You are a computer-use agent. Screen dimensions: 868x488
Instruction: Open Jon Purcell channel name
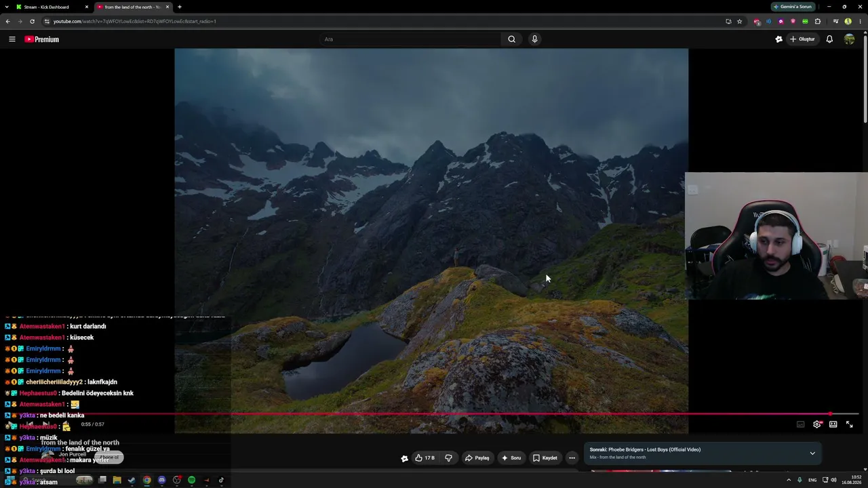[x=72, y=455]
